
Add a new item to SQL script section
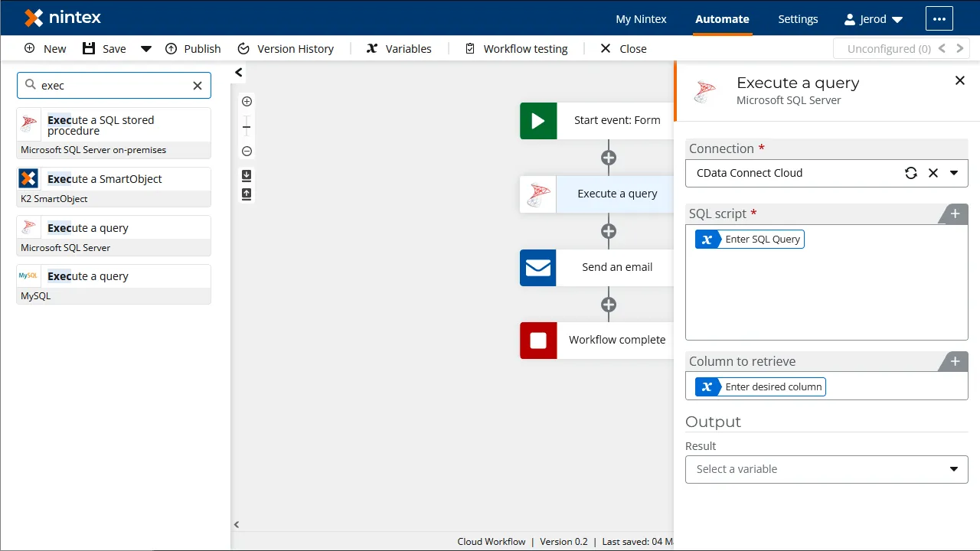tap(954, 214)
